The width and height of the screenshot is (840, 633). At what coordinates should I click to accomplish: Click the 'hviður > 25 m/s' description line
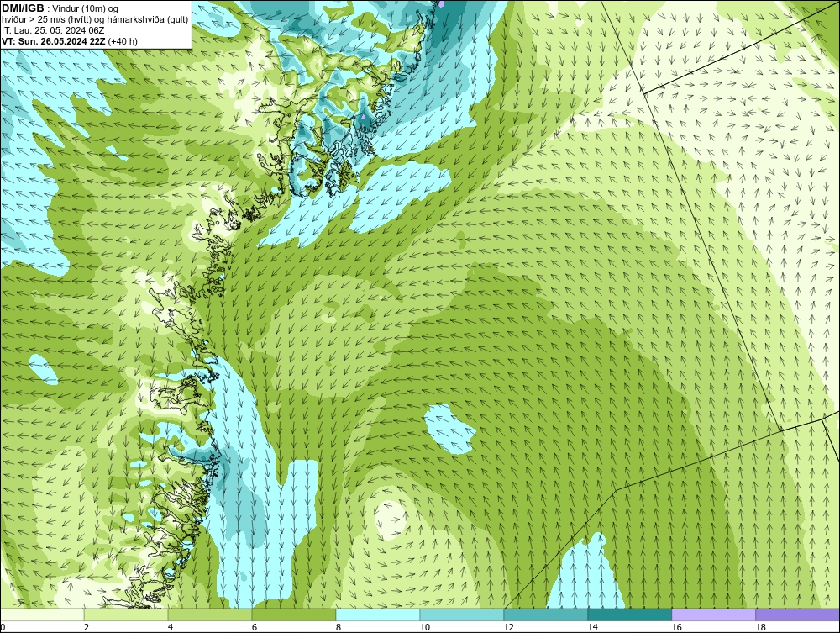(x=95, y=20)
